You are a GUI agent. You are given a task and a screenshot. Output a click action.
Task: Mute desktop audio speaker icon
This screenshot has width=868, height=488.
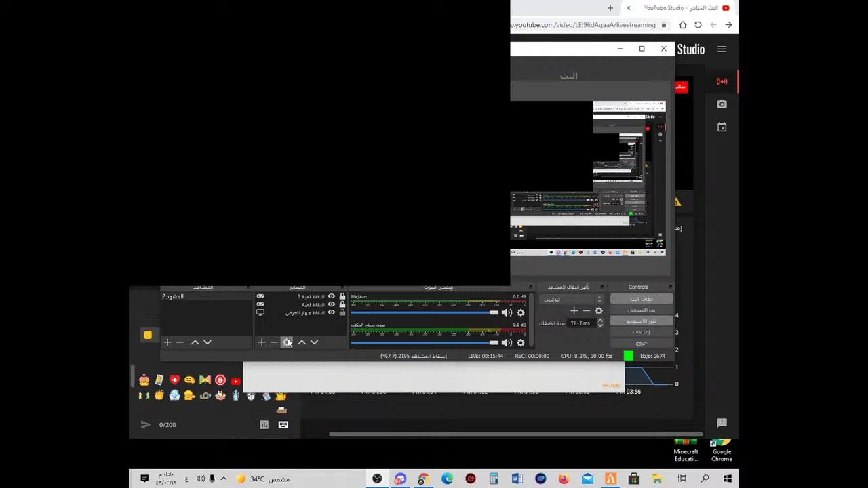(x=507, y=342)
